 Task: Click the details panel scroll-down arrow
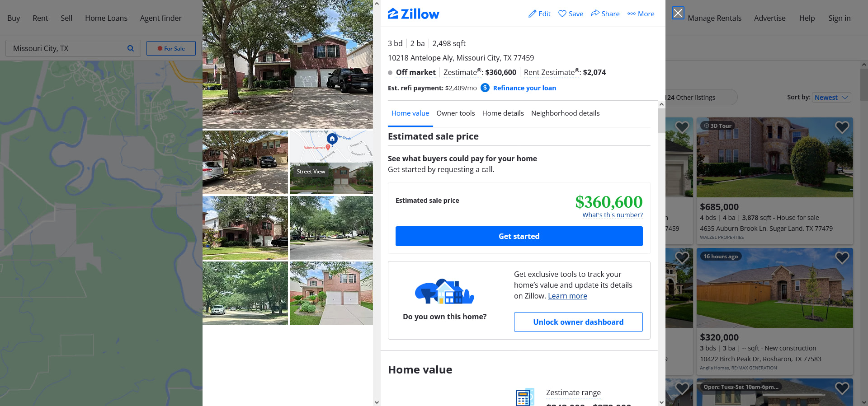point(661,402)
